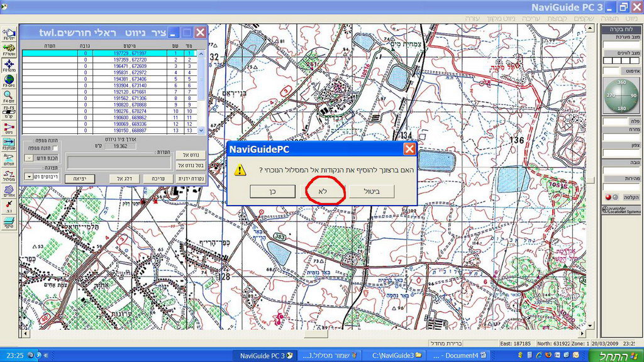This screenshot has width=644, height=362.
Task: Open the תצוגה display dropdown
Action: point(29,177)
